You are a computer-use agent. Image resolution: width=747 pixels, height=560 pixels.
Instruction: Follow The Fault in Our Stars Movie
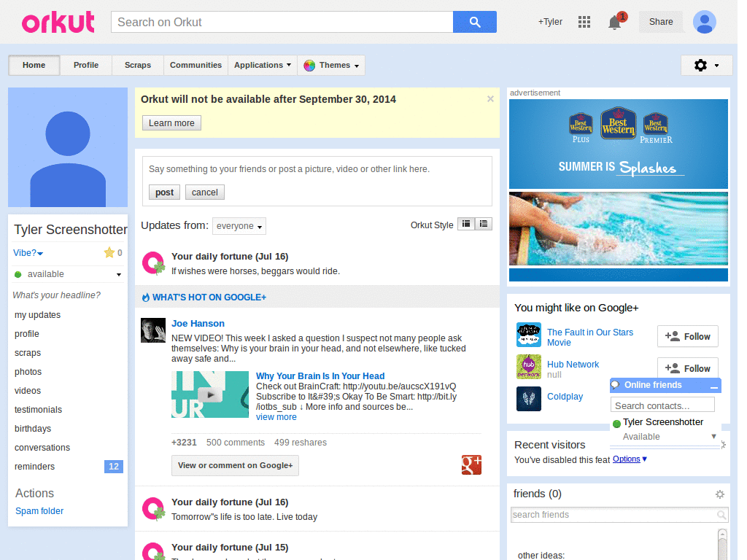687,337
